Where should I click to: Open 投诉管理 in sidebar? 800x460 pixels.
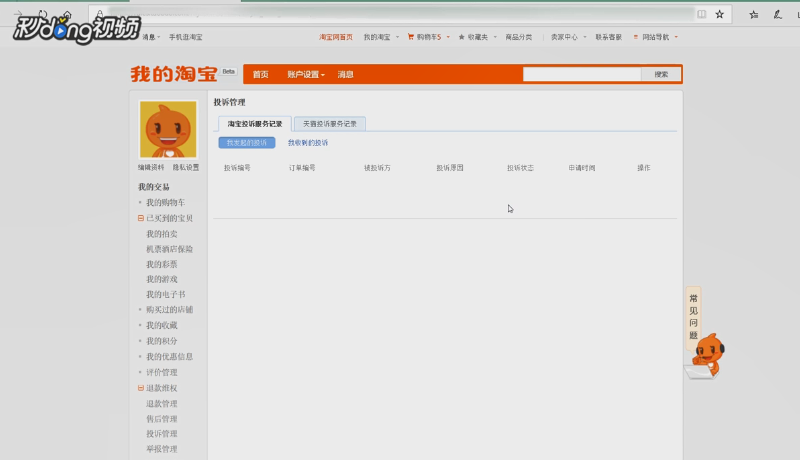click(x=162, y=434)
